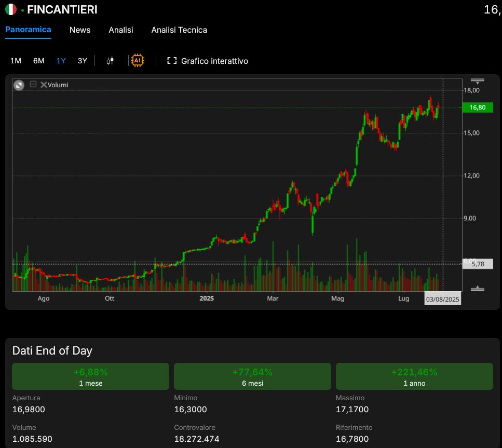
Task: Click the Dati End of Day heading
Action: (x=52, y=350)
